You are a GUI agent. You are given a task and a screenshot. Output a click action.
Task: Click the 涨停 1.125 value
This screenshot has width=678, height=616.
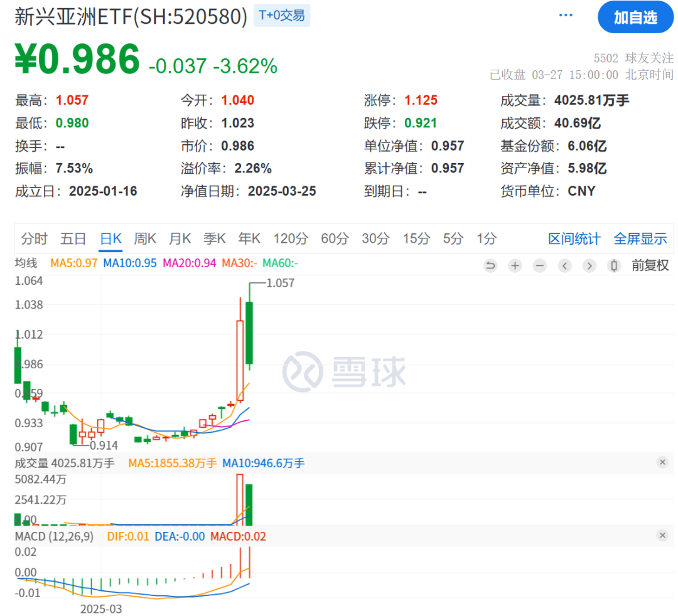coord(421,100)
